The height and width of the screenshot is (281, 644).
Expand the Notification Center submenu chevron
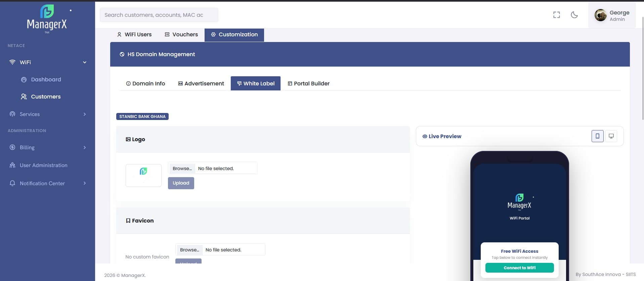(x=85, y=183)
